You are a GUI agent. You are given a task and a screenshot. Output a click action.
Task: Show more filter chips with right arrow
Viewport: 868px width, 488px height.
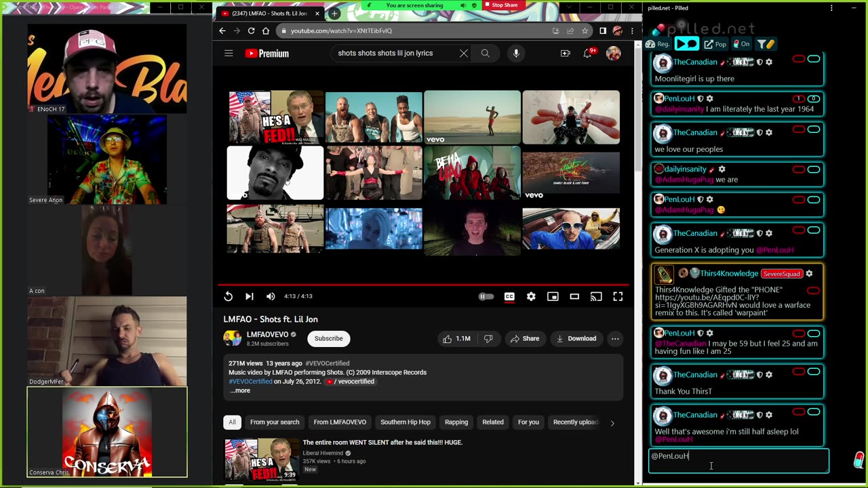pyautogui.click(x=612, y=423)
